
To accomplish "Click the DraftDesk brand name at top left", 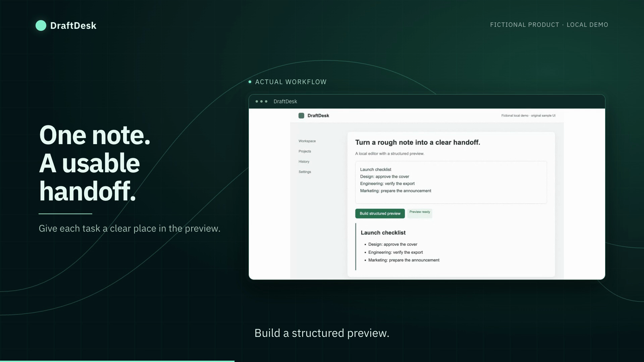I will click(x=73, y=25).
